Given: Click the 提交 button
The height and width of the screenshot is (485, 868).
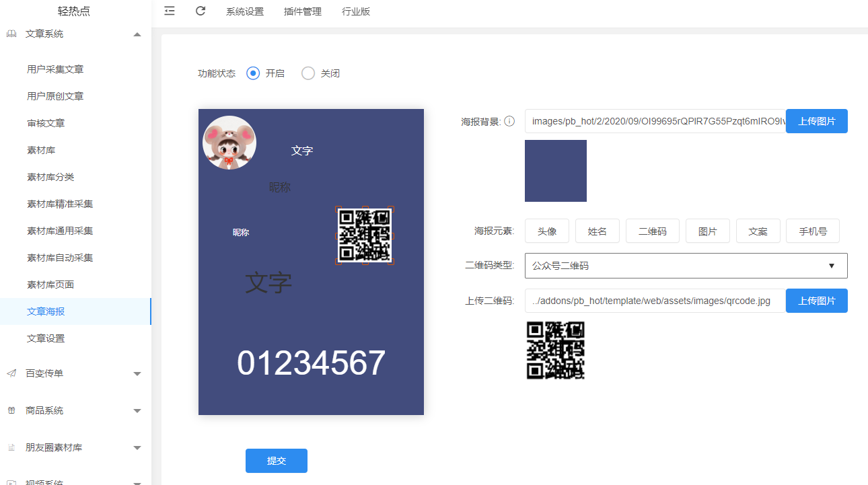Looking at the screenshot, I should coord(277,461).
